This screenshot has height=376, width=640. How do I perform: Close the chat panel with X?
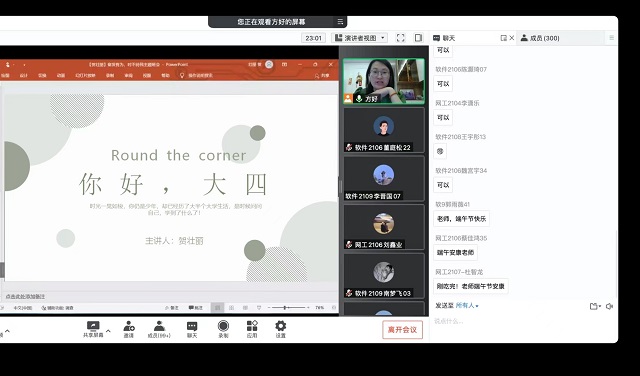pos(512,38)
